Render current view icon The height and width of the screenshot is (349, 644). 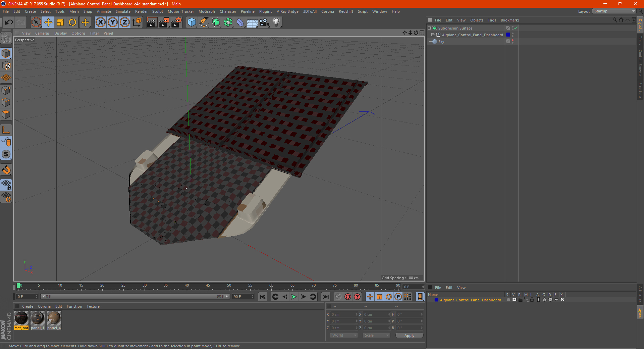(x=152, y=22)
